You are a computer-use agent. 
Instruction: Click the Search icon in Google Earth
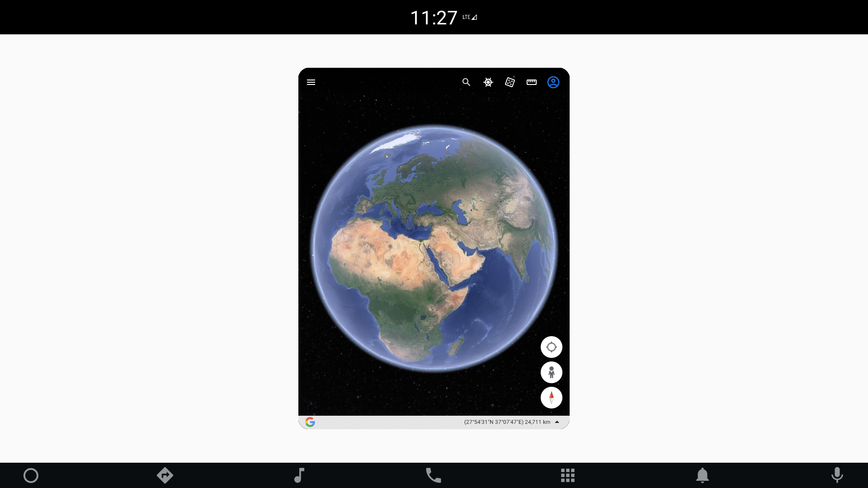[466, 82]
